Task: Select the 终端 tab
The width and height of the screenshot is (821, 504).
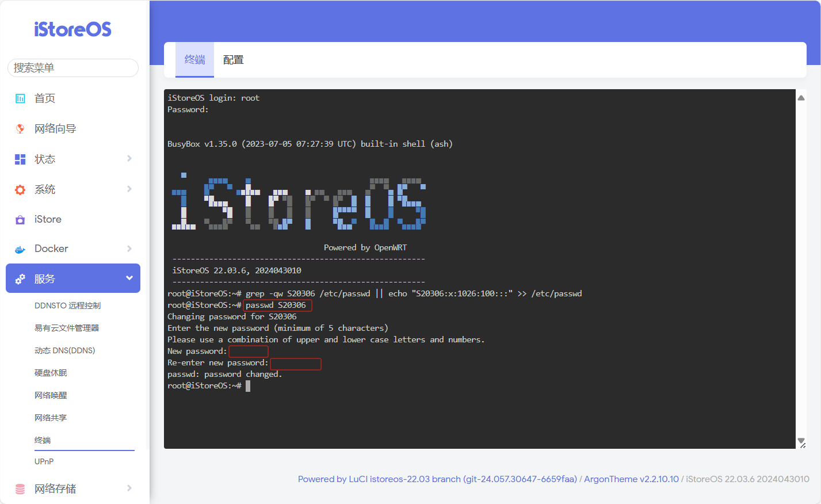Action: point(194,60)
